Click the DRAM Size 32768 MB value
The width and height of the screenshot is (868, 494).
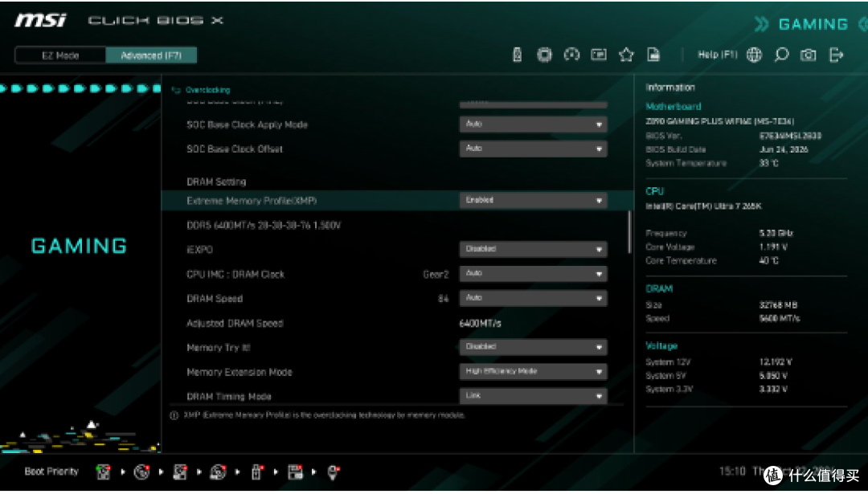[x=778, y=304]
